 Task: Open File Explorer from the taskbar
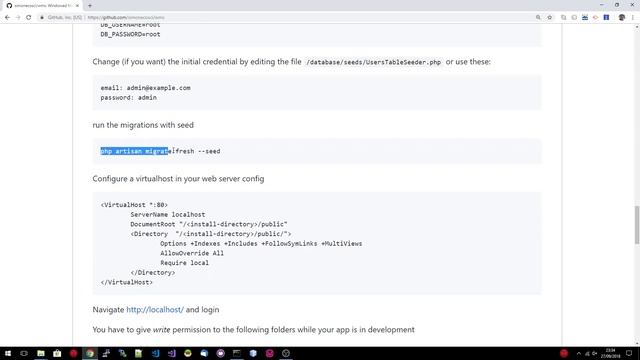coord(41,353)
